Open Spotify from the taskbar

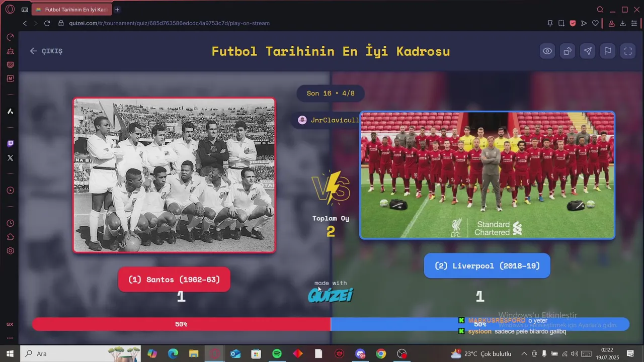[x=277, y=353]
